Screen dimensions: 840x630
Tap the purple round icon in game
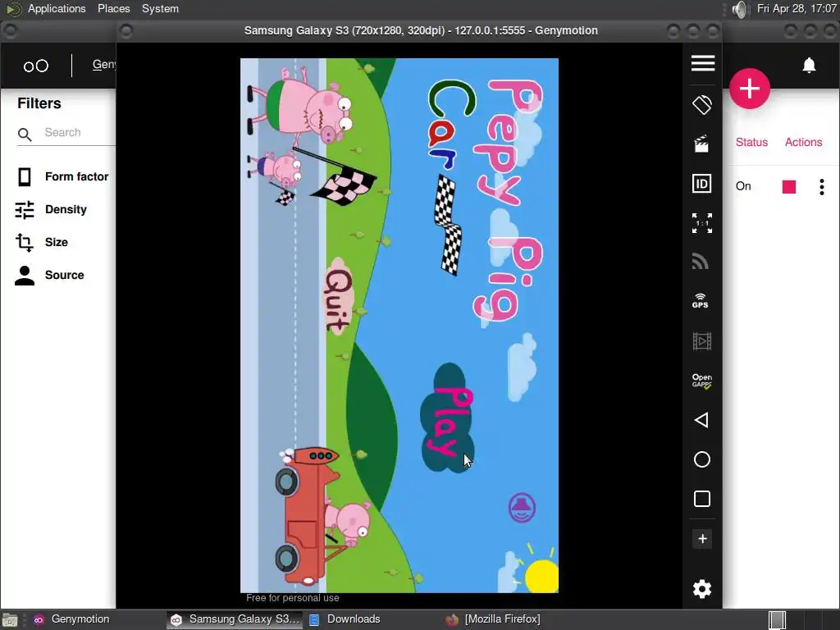pos(522,508)
